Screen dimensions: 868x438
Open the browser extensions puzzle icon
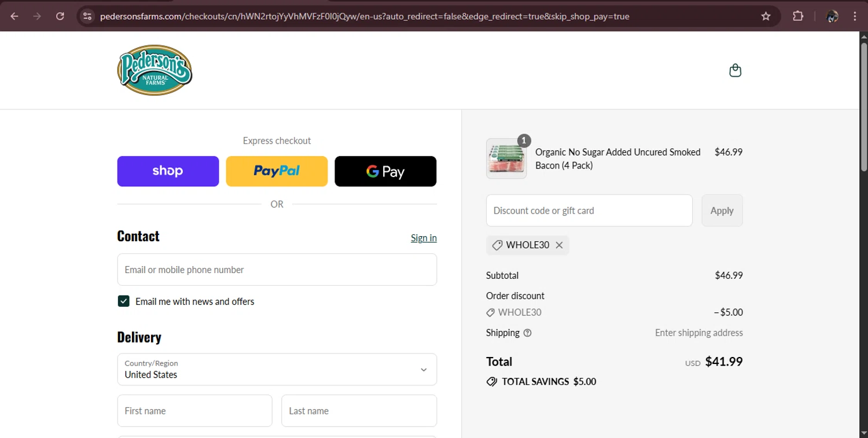(798, 16)
